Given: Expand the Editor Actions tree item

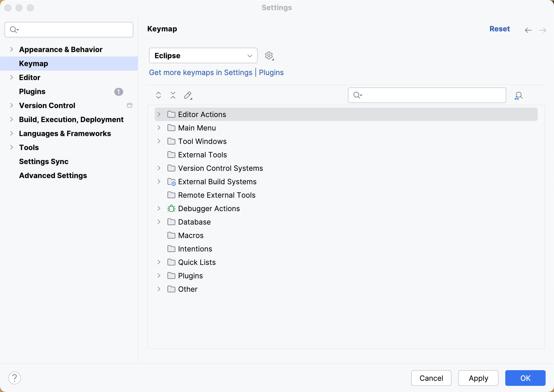Looking at the screenshot, I should coord(159,114).
